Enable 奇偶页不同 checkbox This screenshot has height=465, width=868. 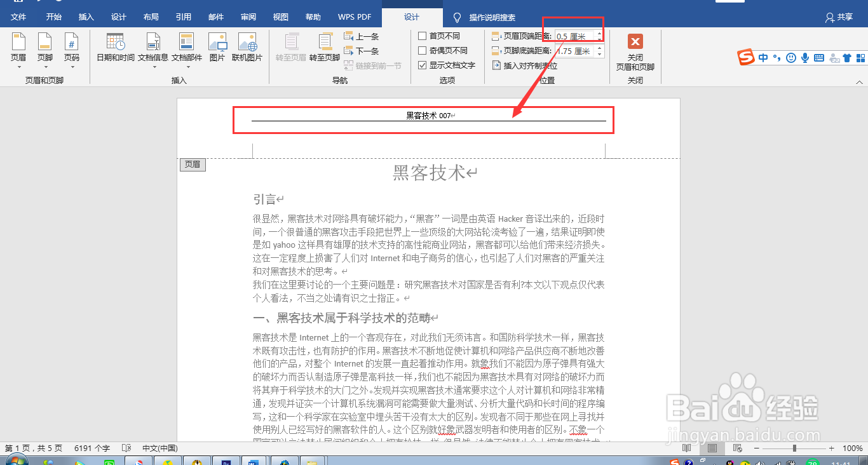423,51
